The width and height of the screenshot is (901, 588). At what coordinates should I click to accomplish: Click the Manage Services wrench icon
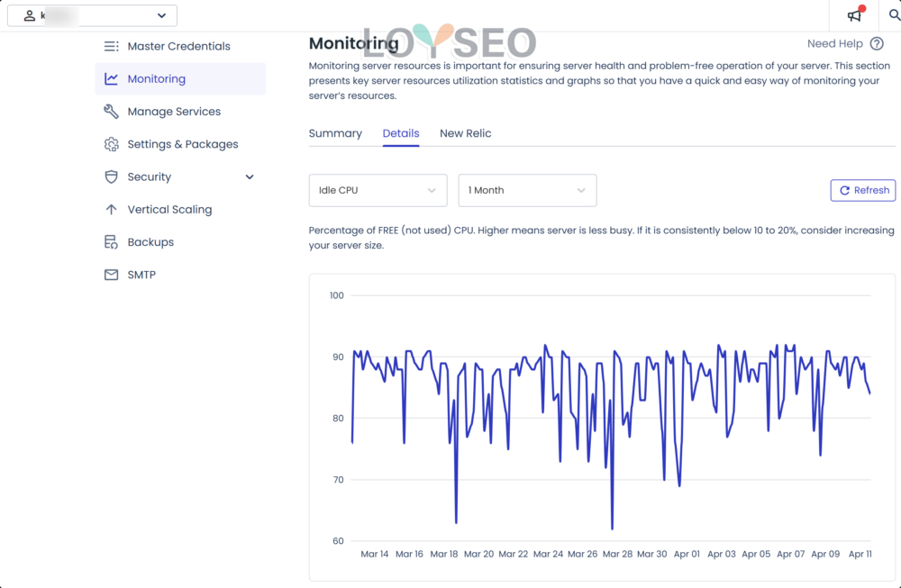[111, 112]
